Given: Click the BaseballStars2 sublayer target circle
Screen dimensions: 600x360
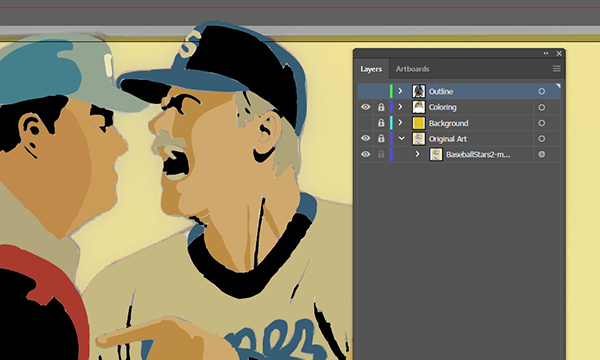Looking at the screenshot, I should coord(541,155).
